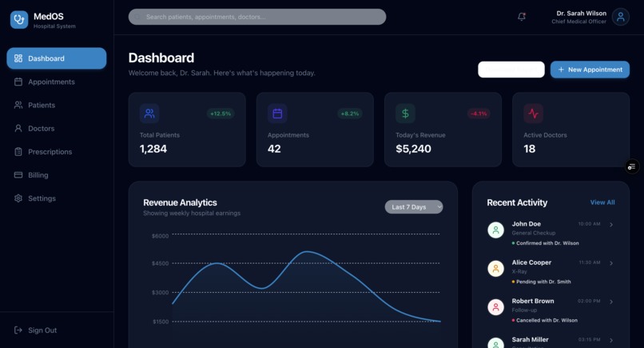This screenshot has height=348, width=644.
Task: Click the Dashboard grid icon in sidebar
Action: click(18, 58)
